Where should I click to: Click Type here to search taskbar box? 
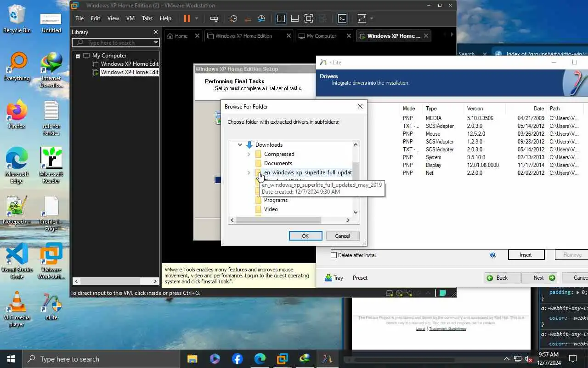pyautogui.click(x=102, y=359)
